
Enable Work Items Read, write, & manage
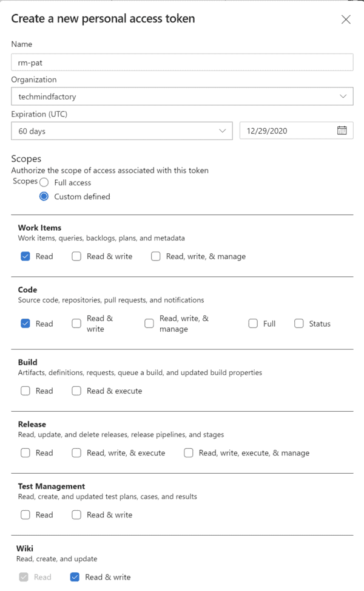coord(156,256)
